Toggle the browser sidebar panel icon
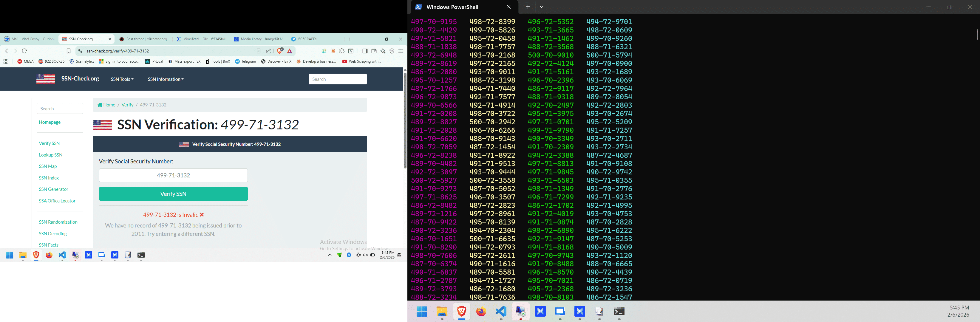 coord(364,51)
